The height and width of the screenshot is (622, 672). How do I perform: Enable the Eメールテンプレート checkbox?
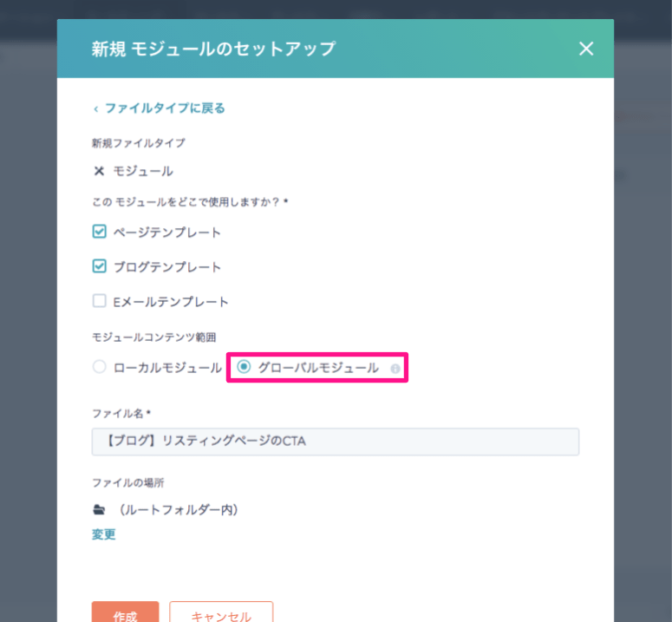(99, 301)
